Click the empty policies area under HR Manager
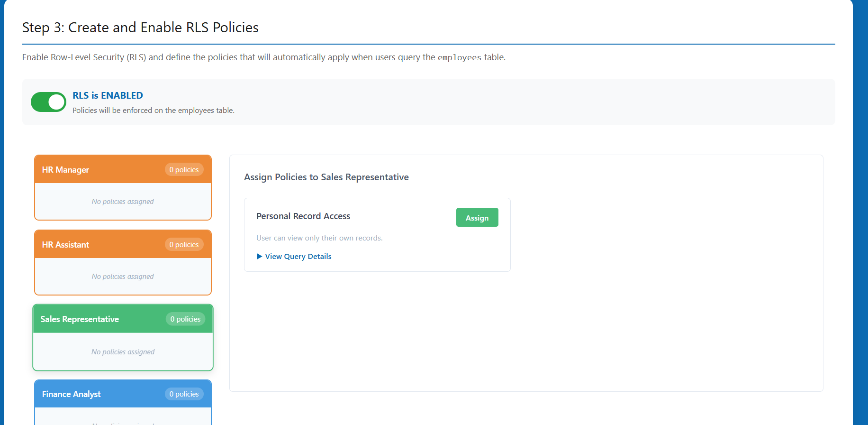This screenshot has width=868, height=425. [x=123, y=202]
